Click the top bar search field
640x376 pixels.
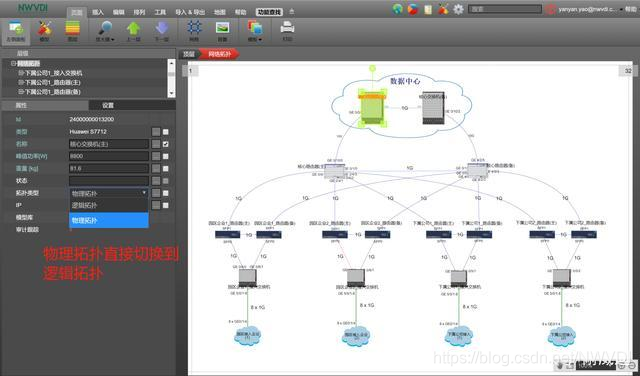click(x=505, y=9)
